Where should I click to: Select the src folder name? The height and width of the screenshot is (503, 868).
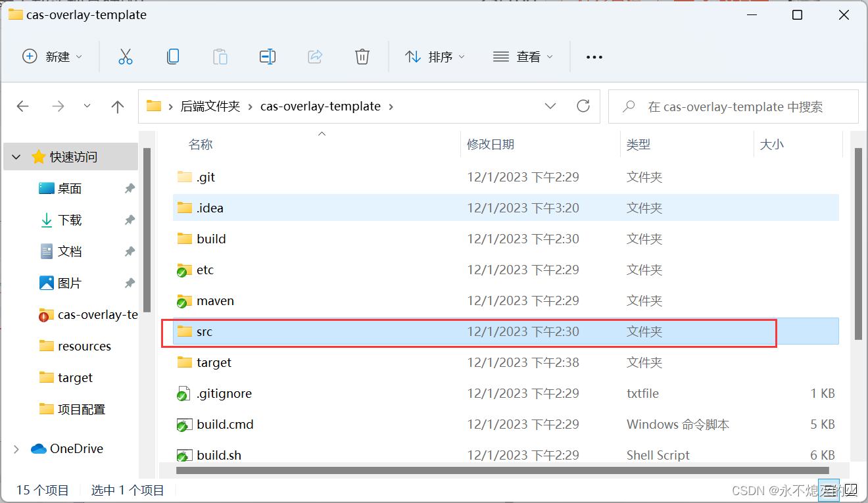point(205,332)
